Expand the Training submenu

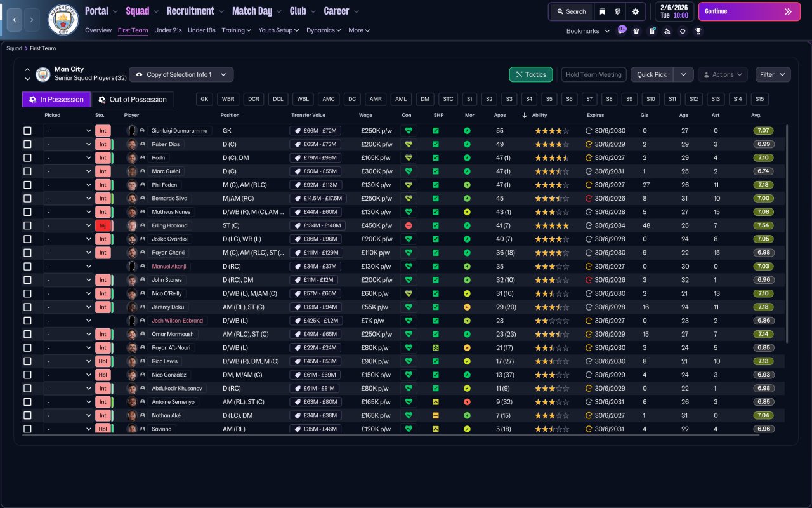click(236, 30)
